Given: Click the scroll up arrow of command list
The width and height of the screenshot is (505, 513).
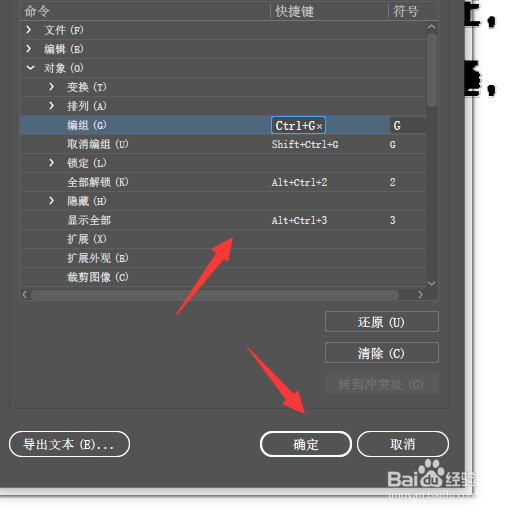Looking at the screenshot, I should (431, 26).
